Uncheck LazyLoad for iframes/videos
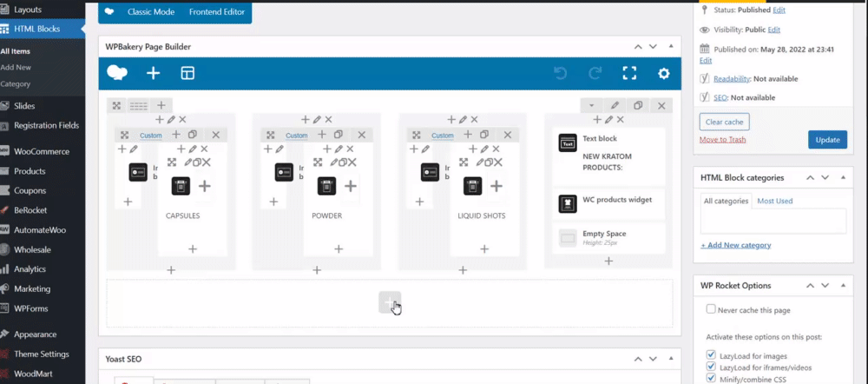This screenshot has height=384, width=868. [x=711, y=367]
